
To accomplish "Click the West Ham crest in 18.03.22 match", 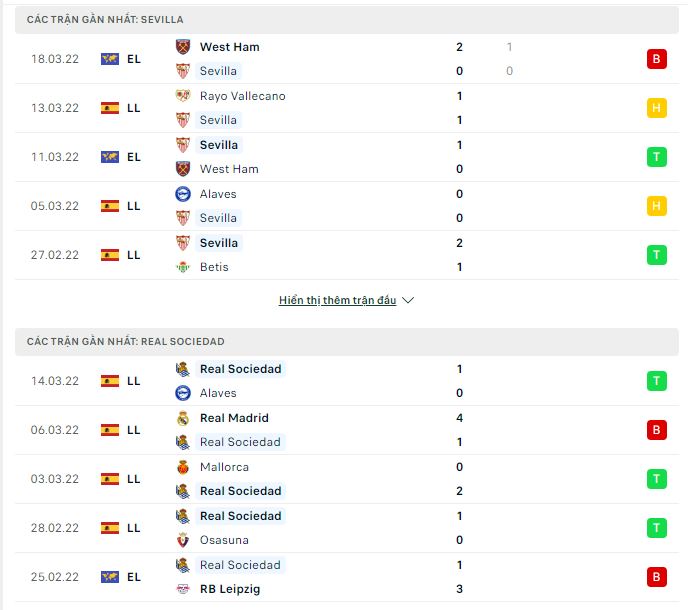I will pos(183,47).
